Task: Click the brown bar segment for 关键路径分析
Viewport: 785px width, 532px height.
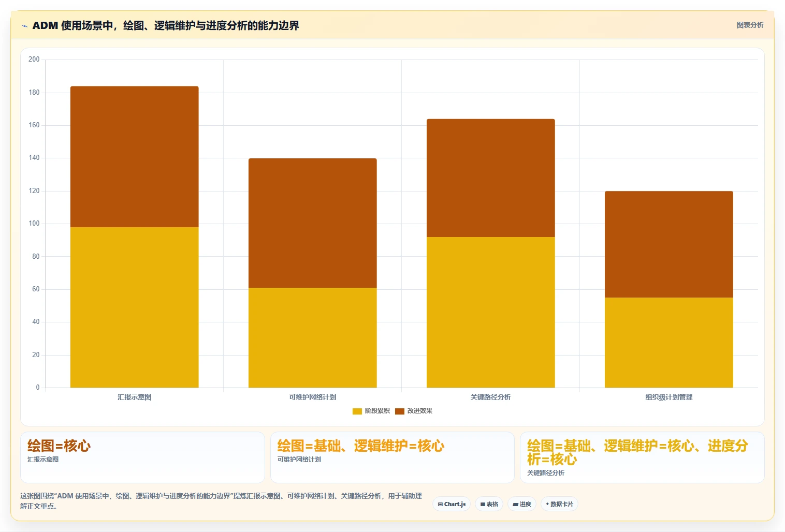Action: (x=491, y=178)
